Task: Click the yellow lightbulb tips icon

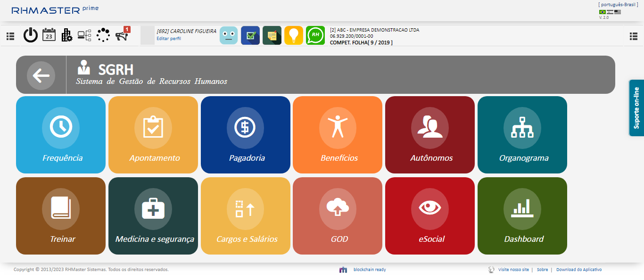Action: click(x=294, y=35)
